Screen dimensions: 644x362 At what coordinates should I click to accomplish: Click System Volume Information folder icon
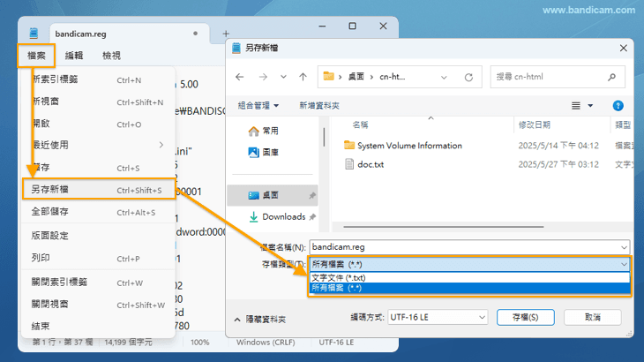[349, 145]
